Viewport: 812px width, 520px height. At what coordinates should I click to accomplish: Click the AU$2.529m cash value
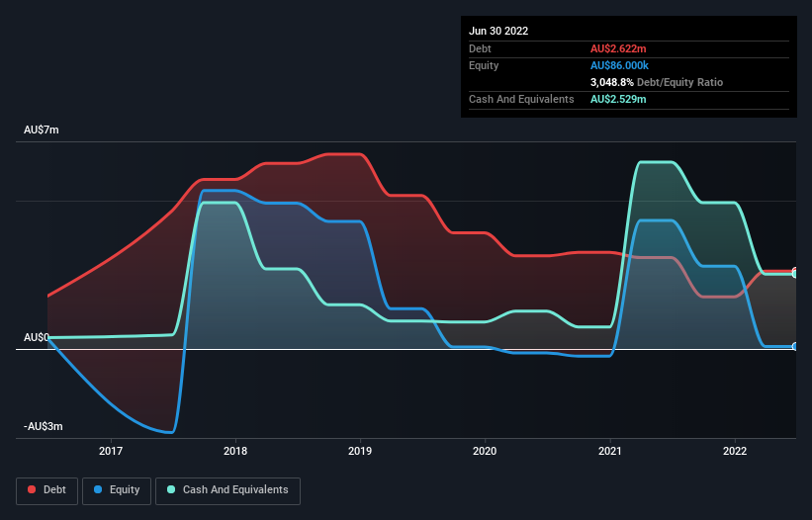click(x=618, y=99)
